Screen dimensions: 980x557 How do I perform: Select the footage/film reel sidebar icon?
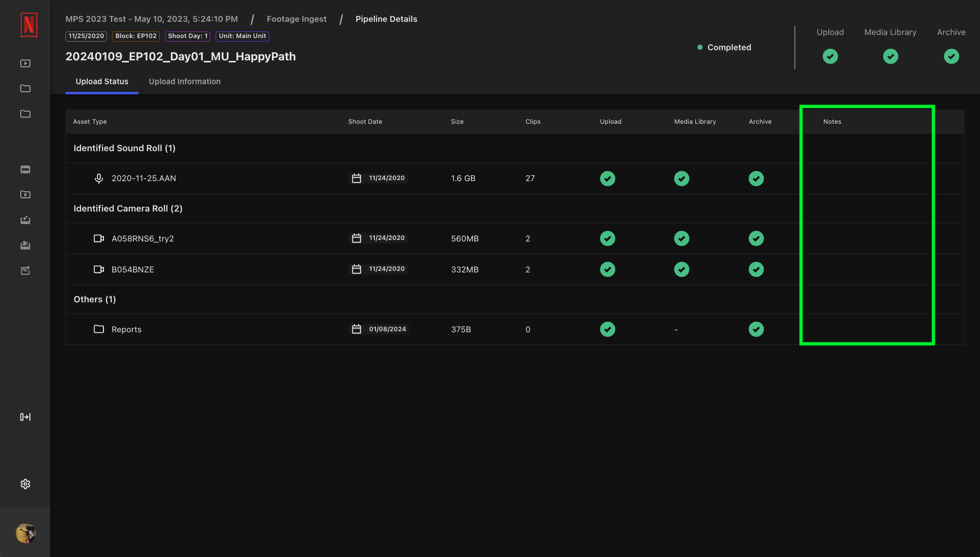[25, 170]
